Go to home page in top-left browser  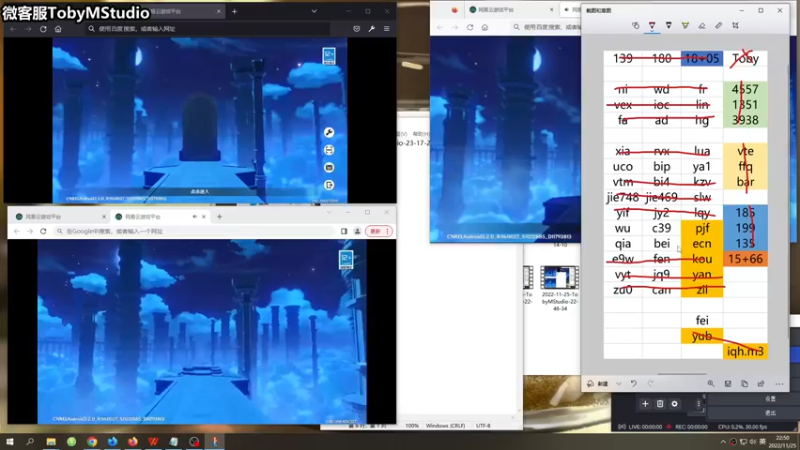click(58, 29)
